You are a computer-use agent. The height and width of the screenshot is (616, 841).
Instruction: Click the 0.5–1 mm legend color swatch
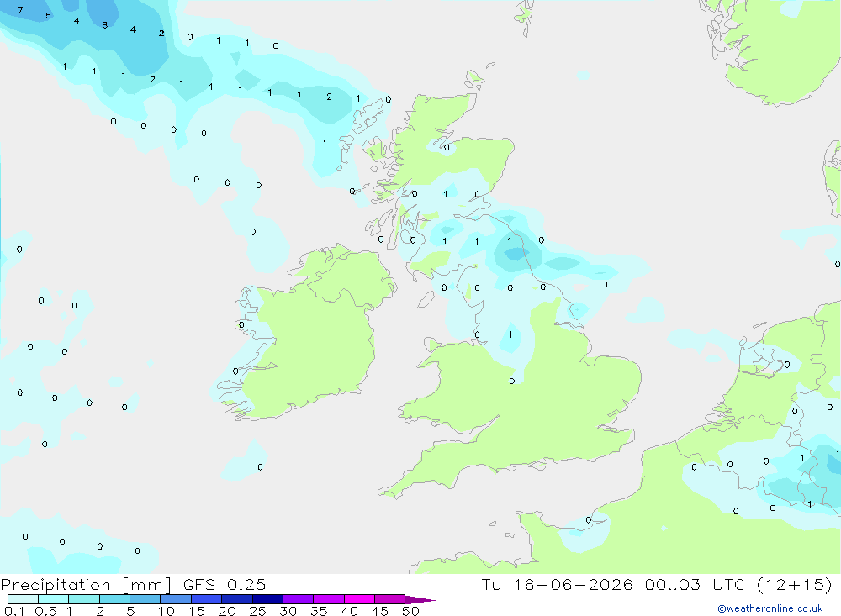coord(53,599)
